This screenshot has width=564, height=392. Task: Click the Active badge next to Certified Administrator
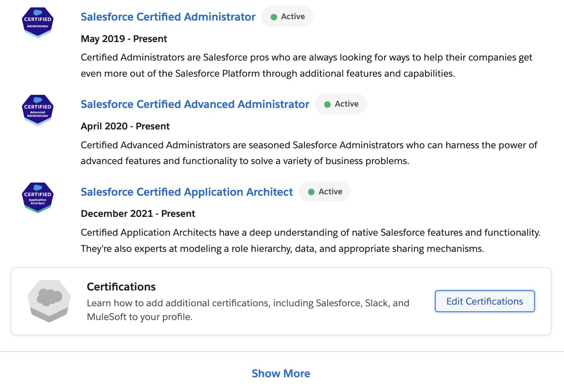[287, 16]
